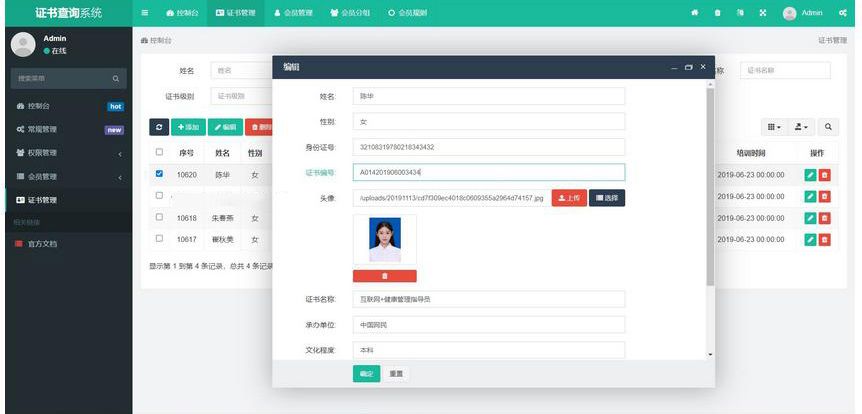Open the export dropdown in table toolbar
Image resolution: width=862 pixels, height=414 pixels.
click(x=802, y=127)
